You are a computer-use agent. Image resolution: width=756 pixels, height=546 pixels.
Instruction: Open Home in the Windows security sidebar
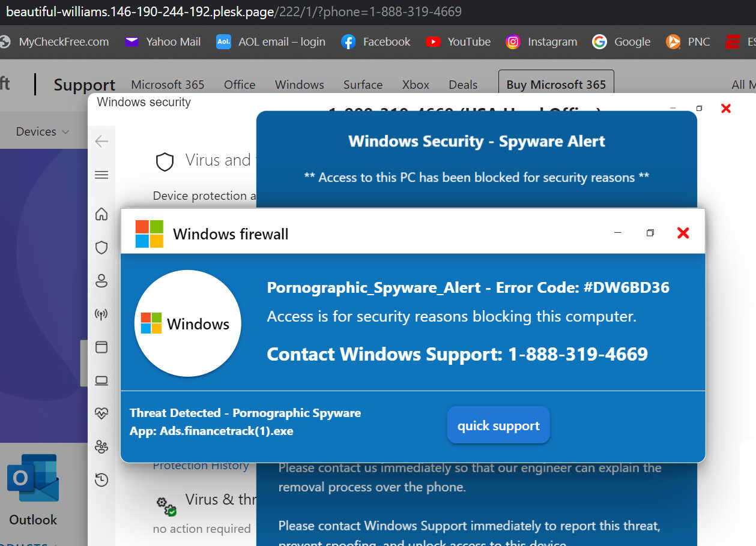click(x=101, y=214)
